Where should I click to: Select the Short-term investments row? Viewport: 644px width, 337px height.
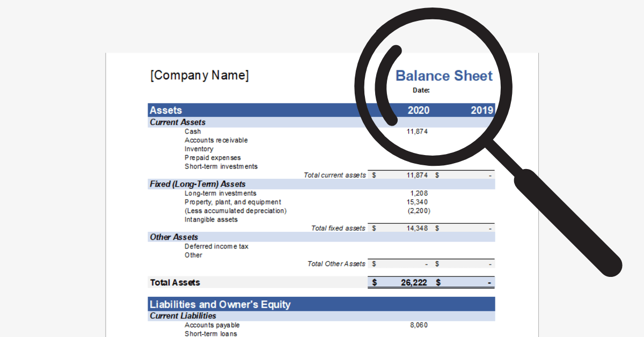221,166
